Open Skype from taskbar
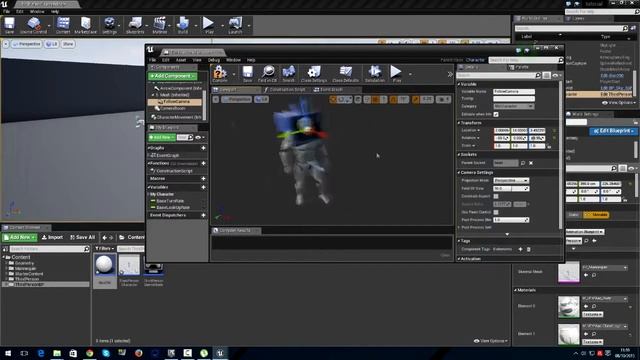640x360 pixels. pyautogui.click(x=106, y=353)
